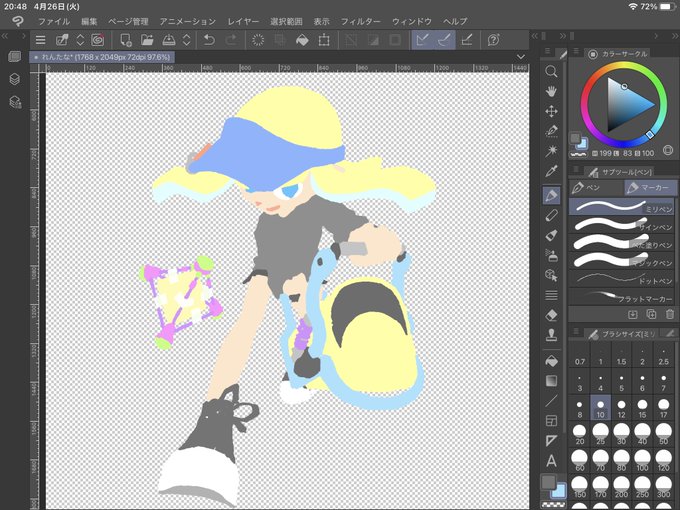Expand the stepper arrows beside the Save icon
Screen dimensions: 680x510
186,40
